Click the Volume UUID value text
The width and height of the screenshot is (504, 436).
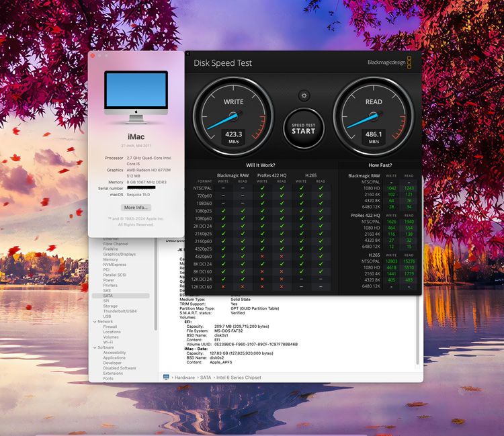tap(256, 344)
